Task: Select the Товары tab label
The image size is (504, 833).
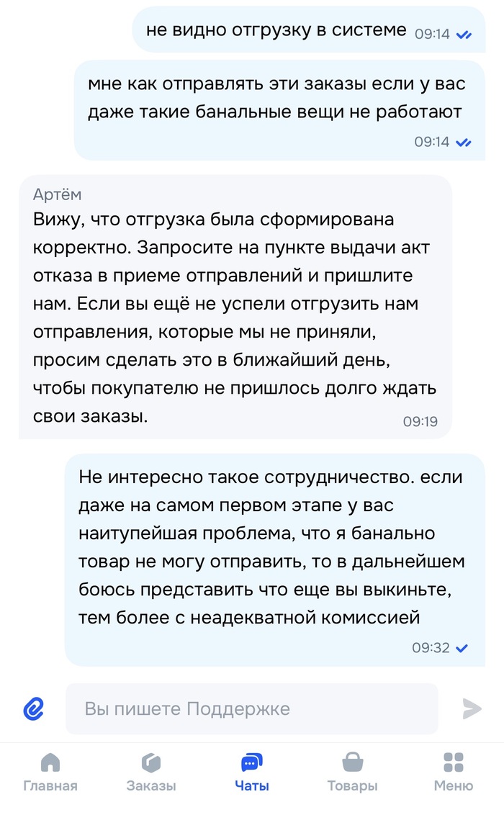Action: click(352, 785)
